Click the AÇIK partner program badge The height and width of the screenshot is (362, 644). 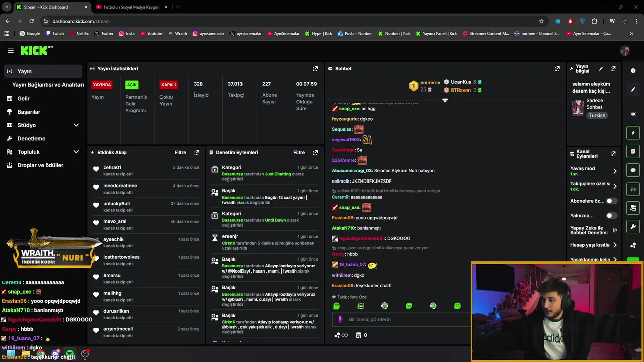pos(132,85)
